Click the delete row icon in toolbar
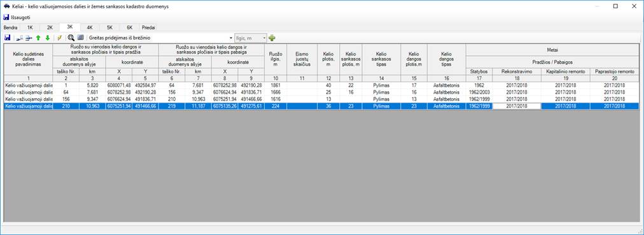The height and width of the screenshot is (235, 644). pos(29,38)
